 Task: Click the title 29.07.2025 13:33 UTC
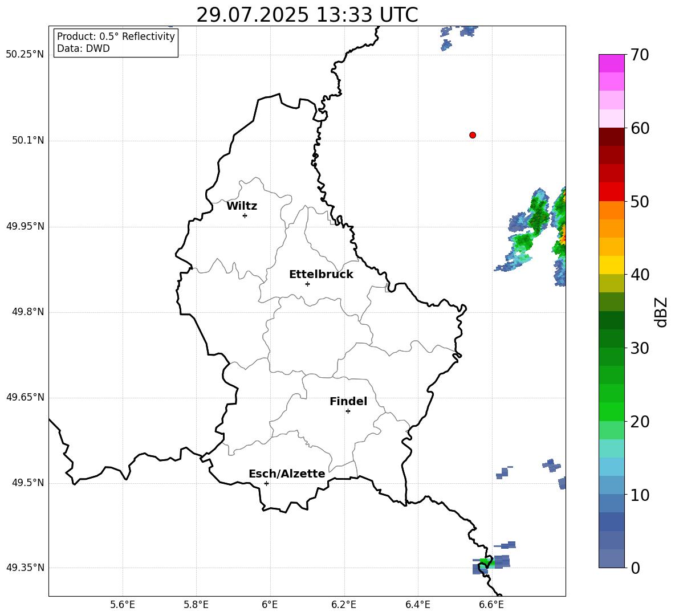[x=307, y=15]
